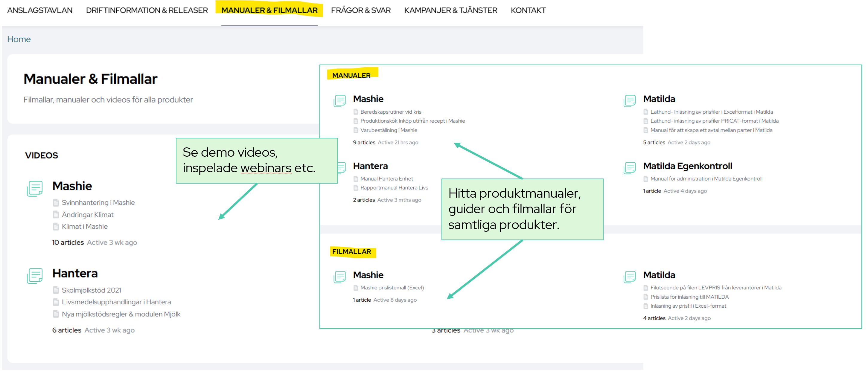Open KAMPANJER & TJÄNSTER menu

(x=450, y=10)
